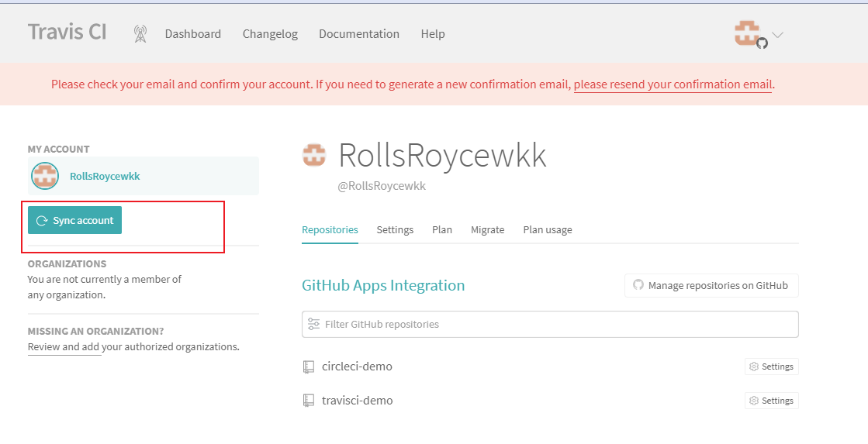
Task: Open Settings for travisci-demo
Action: 772,401
